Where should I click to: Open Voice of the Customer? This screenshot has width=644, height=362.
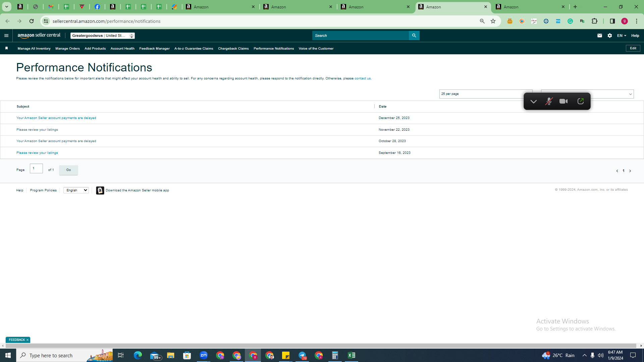[316, 49]
